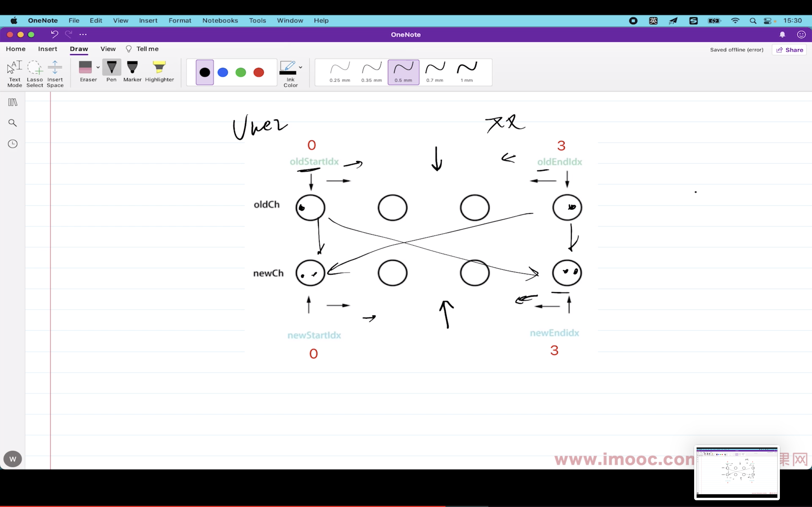Viewport: 812px width, 507px height.
Task: Open the quick access more options ellipsis
Action: [x=83, y=34]
